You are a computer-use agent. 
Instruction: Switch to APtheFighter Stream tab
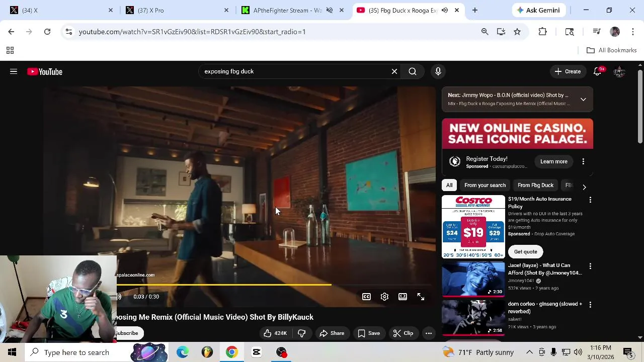[x=287, y=10]
